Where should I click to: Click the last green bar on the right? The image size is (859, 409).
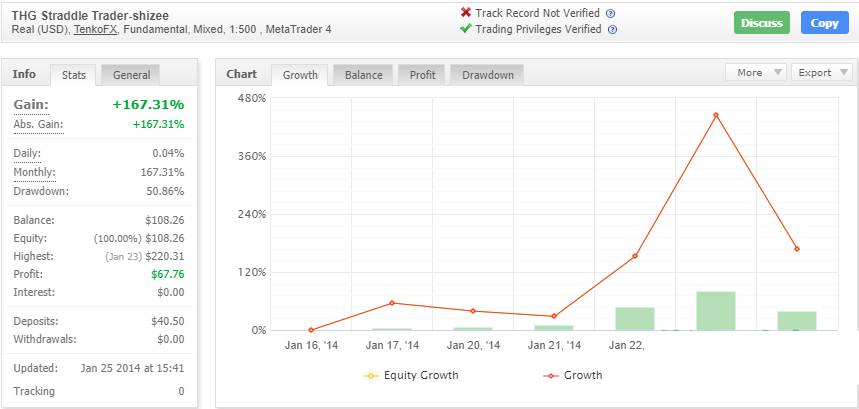pos(797,321)
